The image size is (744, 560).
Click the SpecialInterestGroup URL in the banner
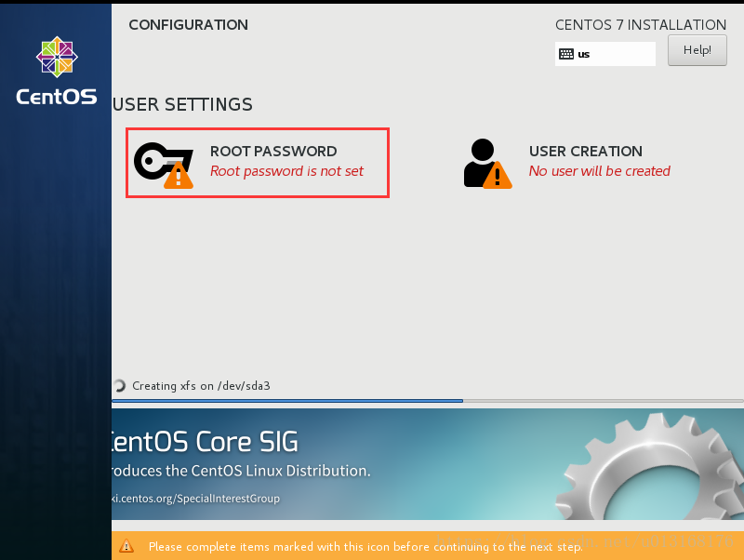(196, 499)
